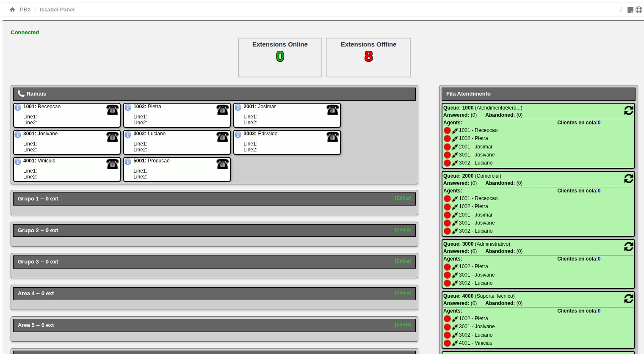The width and height of the screenshot is (644, 354).
Task: Collapse the Fila Atendimento panel header
Action: click(538, 94)
